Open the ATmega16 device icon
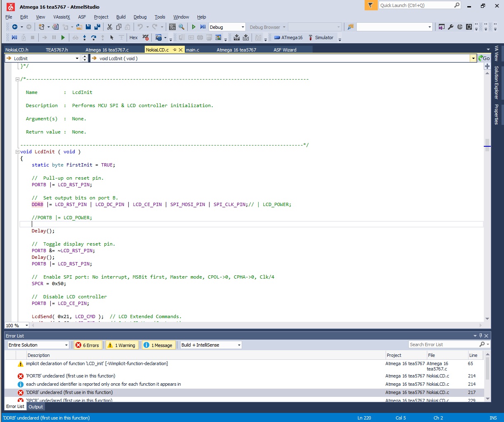 click(277, 38)
